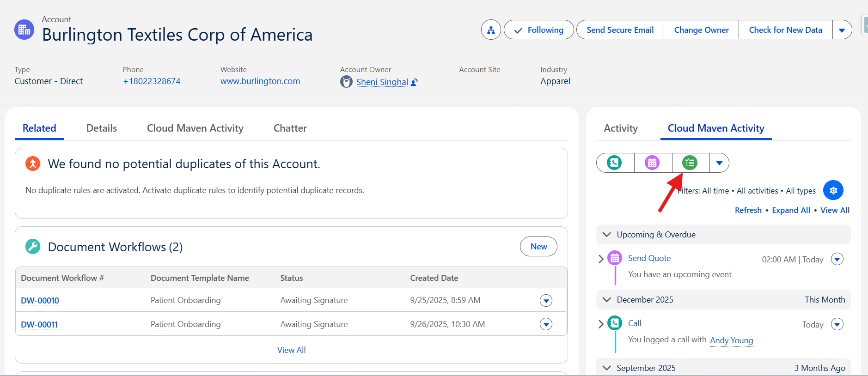The width and height of the screenshot is (868, 376).
Task: Click View All in activity timeline
Action: (835, 210)
